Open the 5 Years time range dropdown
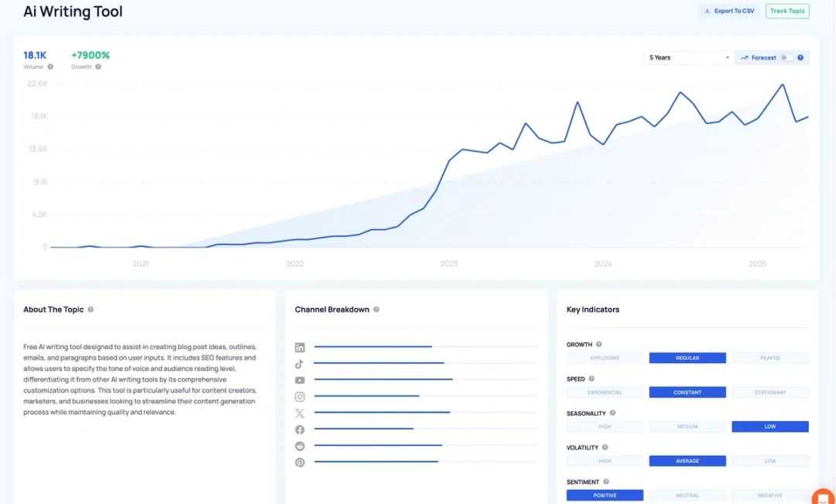The height and width of the screenshot is (504, 836). [x=688, y=57]
